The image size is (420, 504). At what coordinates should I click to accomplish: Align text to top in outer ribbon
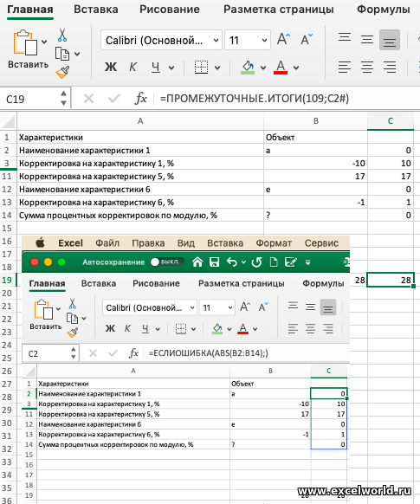pyautogui.click(x=345, y=38)
